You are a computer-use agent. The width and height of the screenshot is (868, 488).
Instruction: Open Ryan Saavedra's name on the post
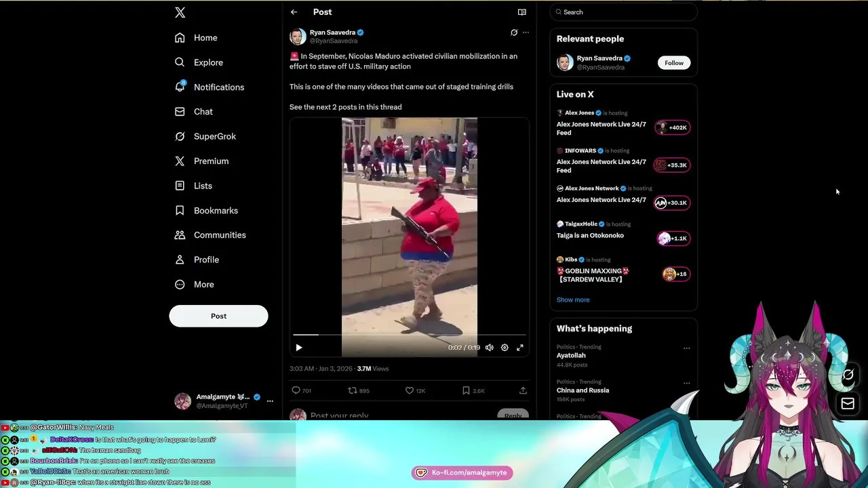(x=332, y=33)
